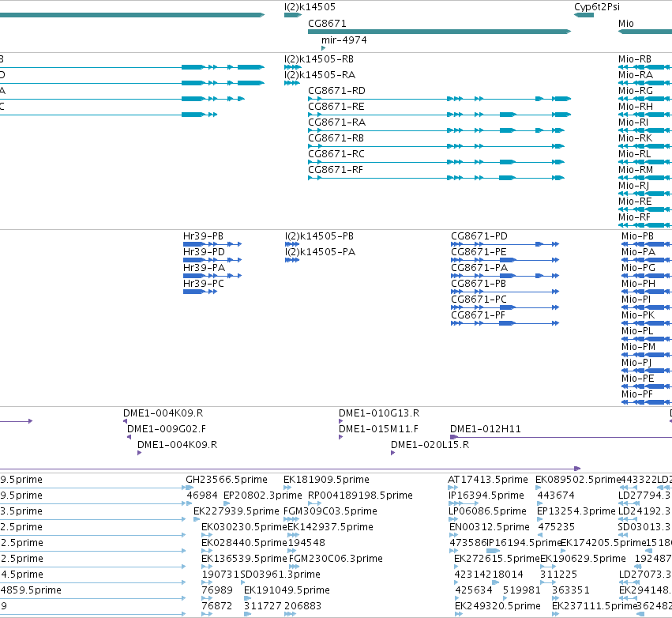Open EST EK249320.5prime
This screenshot has width=672, height=618.
(x=497, y=606)
